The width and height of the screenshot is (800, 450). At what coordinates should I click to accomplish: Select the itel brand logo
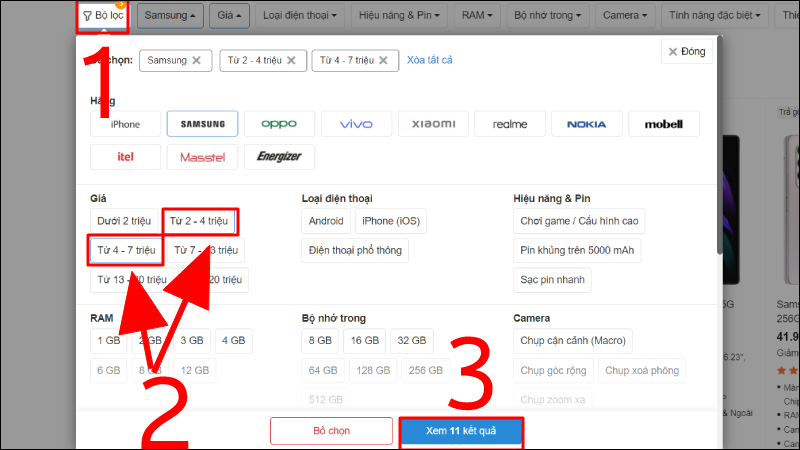pyautogui.click(x=125, y=157)
